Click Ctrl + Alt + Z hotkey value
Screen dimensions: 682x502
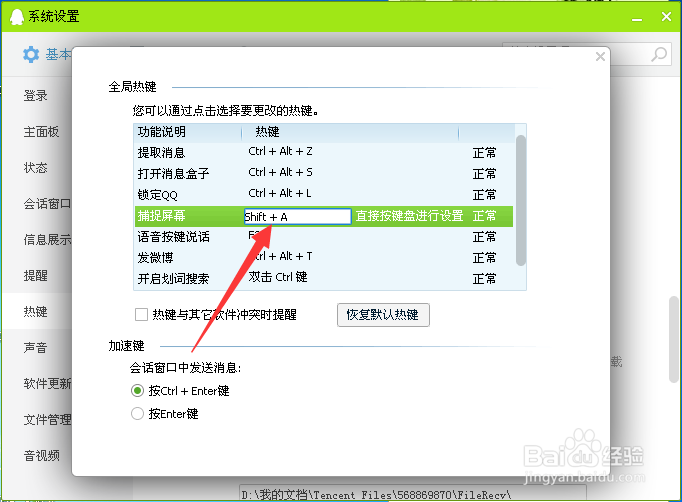[x=281, y=151]
